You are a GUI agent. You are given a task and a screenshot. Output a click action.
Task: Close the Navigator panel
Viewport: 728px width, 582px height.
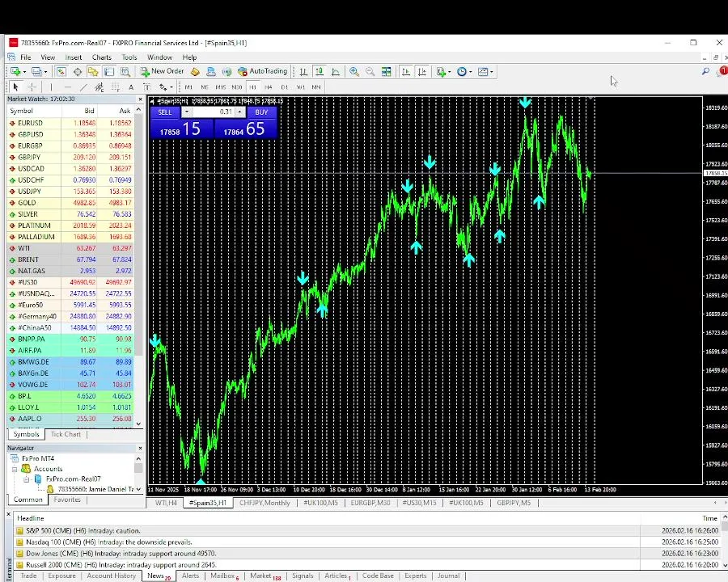140,448
